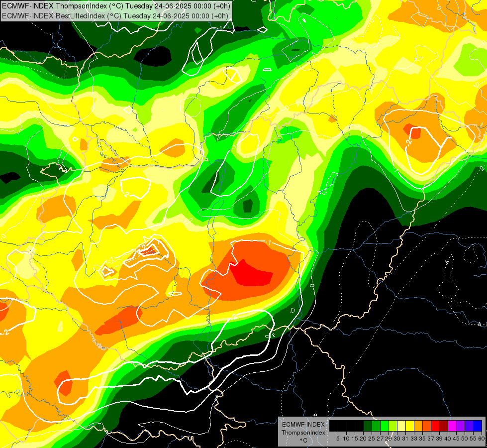This screenshot has height=448, width=487.
Task: Choose legend tick value 30
Action: (397, 439)
